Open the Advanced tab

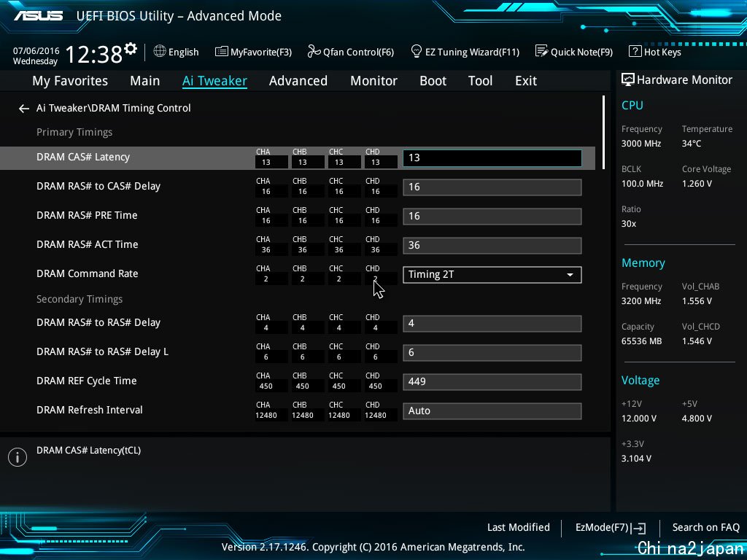pos(298,81)
